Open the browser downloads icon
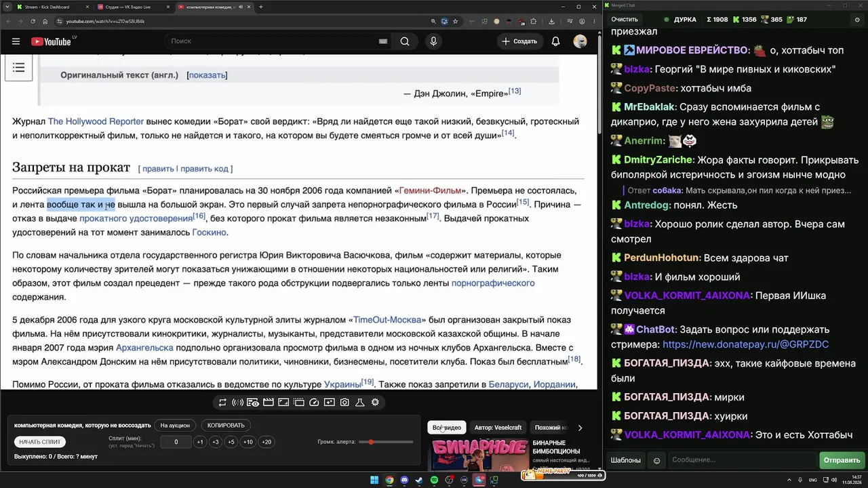Image resolution: width=868 pixels, height=488 pixels. click(551, 21)
